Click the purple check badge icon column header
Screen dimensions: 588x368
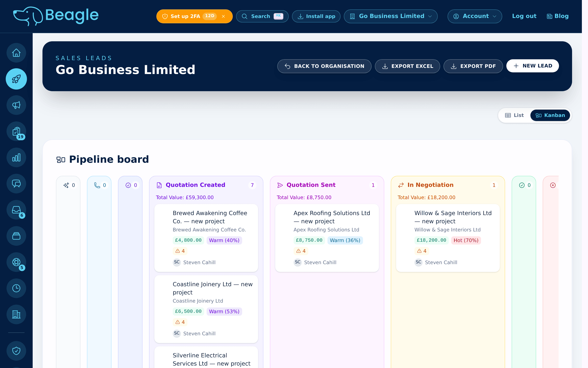[128, 185]
